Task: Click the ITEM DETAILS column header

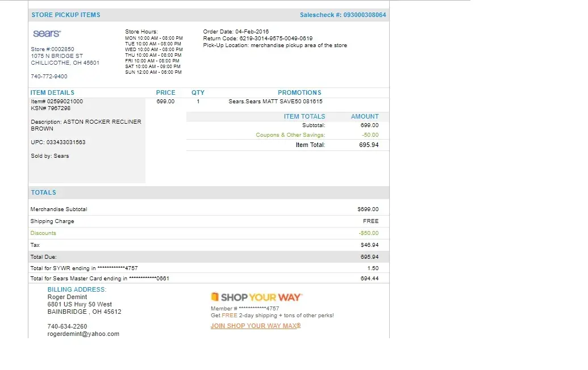Action: coord(52,93)
